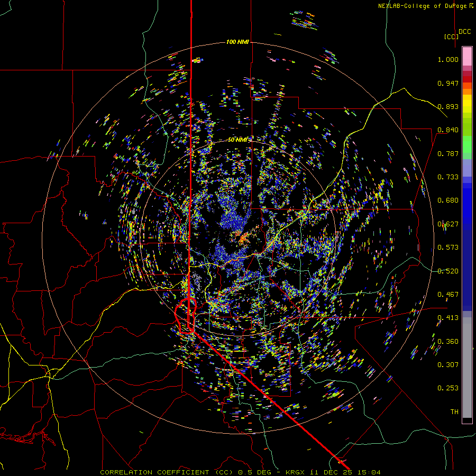Click the 0.253 legend value
Screen dimensions: 476x476
(448, 388)
